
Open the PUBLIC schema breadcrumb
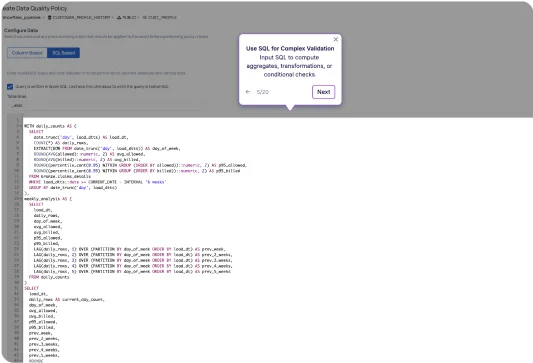pyautogui.click(x=129, y=17)
